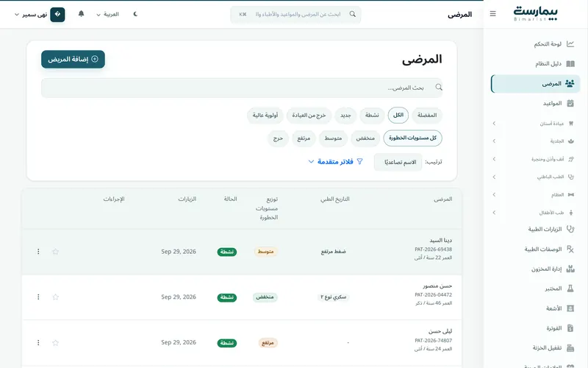Expand the أنف وأذن وحنجرة submenu chevron
Image resolution: width=588 pixels, height=368 pixels.
point(494,159)
